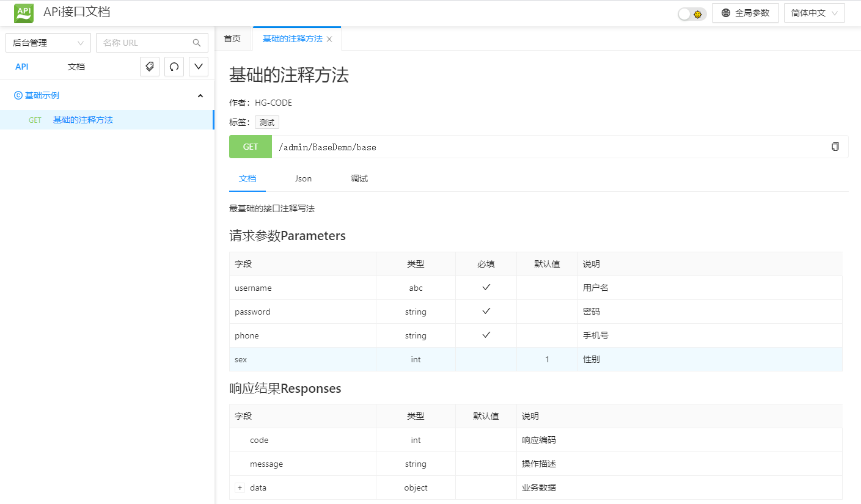
Task: Click the search magnifier icon
Action: [x=197, y=43]
